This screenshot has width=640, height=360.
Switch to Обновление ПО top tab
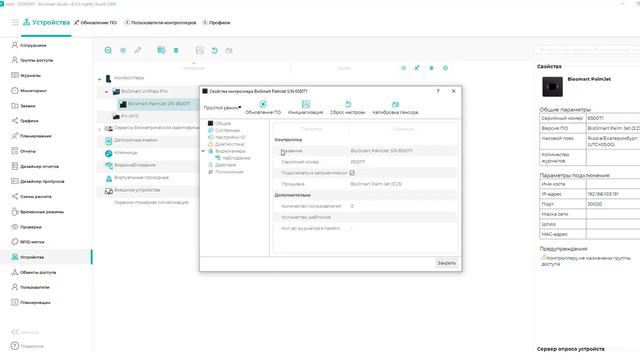tap(95, 22)
